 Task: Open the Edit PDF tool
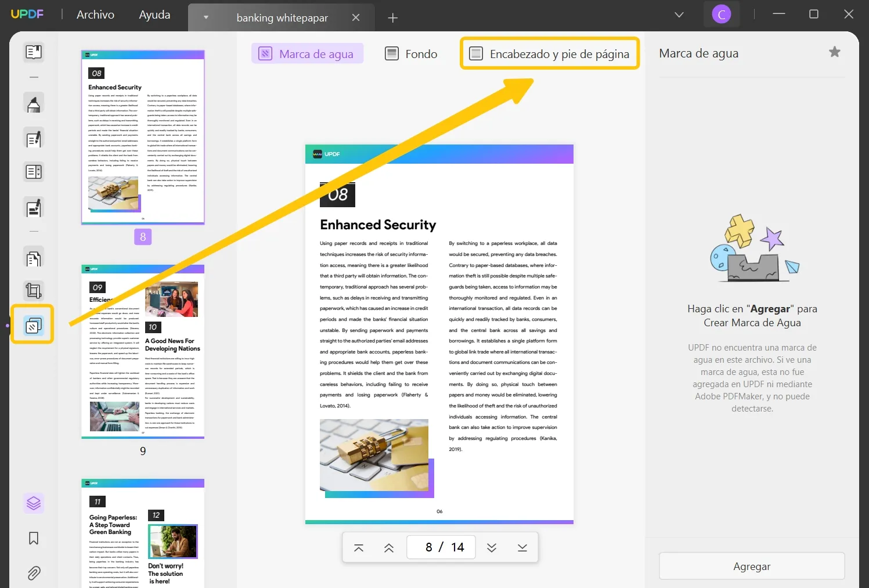tap(34, 139)
